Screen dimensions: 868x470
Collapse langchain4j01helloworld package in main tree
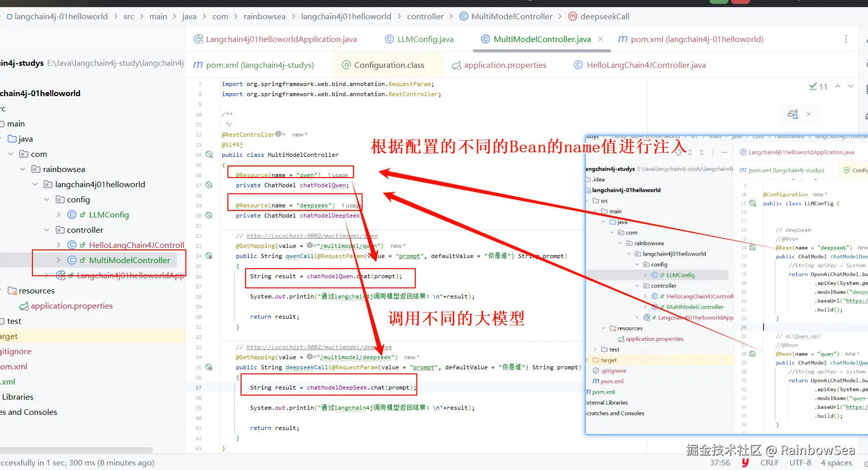[35, 184]
